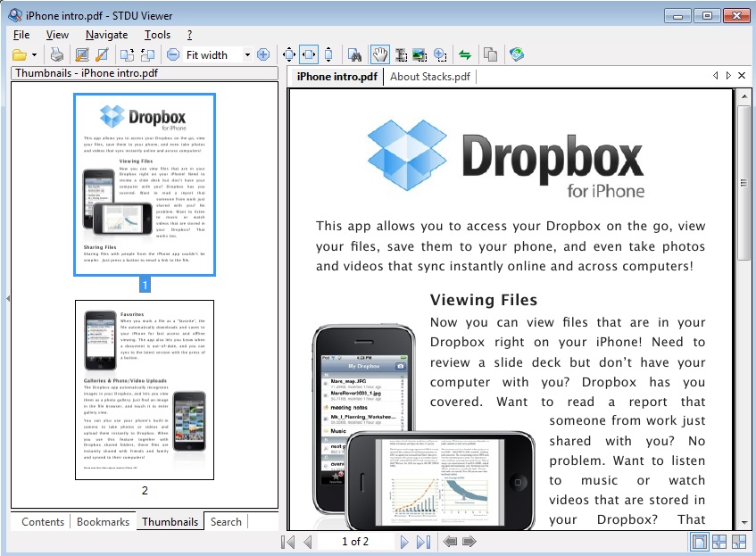
Task: Click the Zoom in plus icon
Action: [x=263, y=54]
